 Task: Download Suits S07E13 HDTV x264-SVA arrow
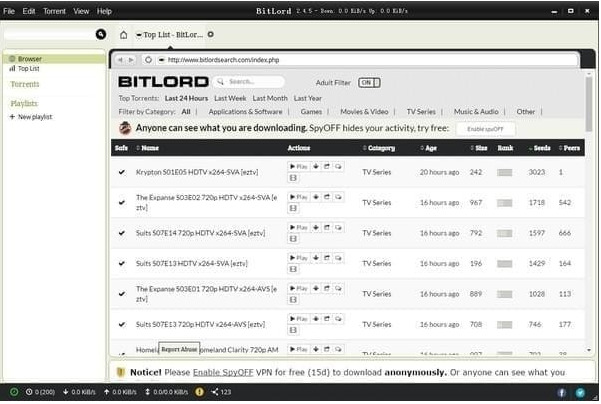click(x=316, y=258)
